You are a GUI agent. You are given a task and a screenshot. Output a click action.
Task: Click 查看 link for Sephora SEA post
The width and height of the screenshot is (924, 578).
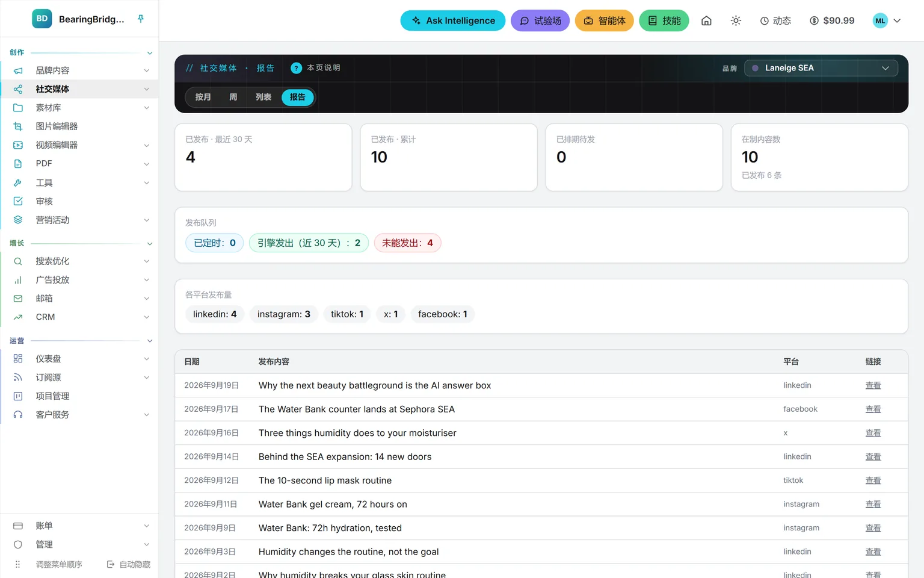coord(873,409)
